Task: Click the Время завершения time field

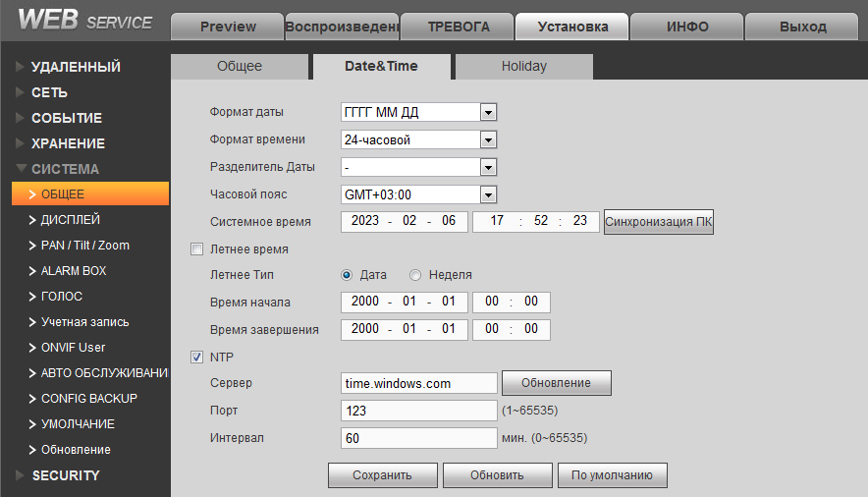Action: [x=511, y=329]
